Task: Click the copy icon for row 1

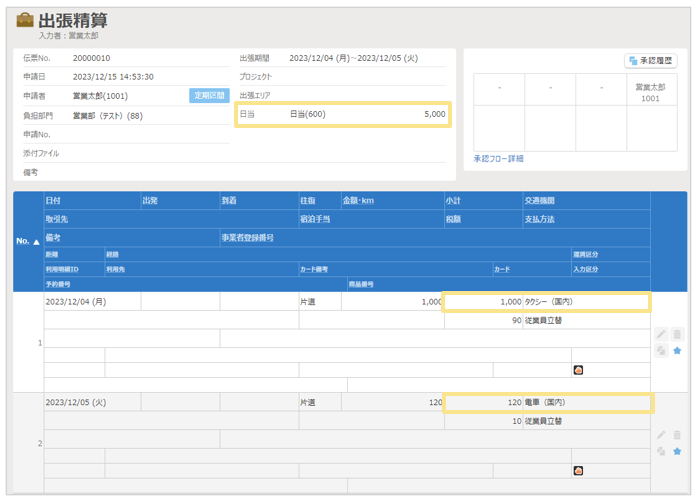Action: tap(661, 351)
